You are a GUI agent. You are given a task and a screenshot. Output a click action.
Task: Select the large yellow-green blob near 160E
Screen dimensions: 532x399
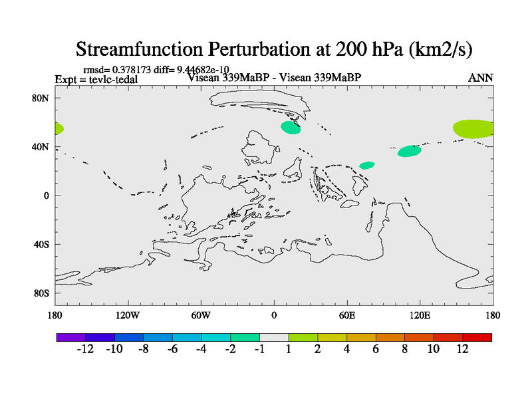[x=473, y=128]
